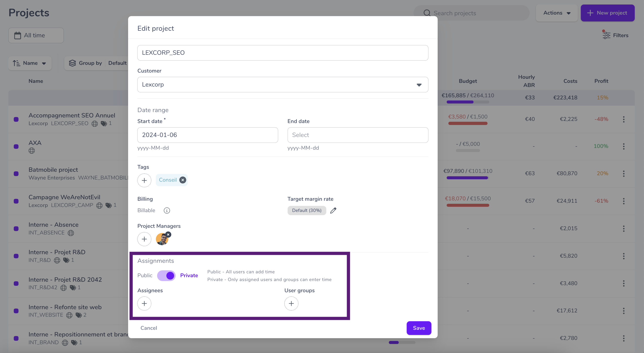Click the add tag plus icon
The image size is (644, 353).
(144, 180)
